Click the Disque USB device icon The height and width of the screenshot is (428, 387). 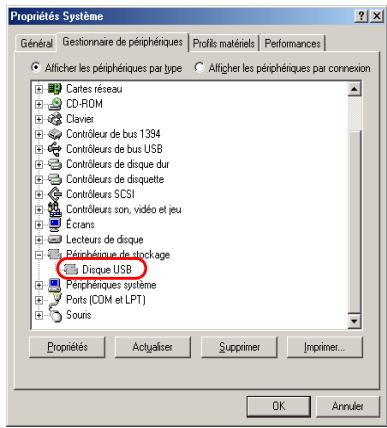tap(71, 269)
